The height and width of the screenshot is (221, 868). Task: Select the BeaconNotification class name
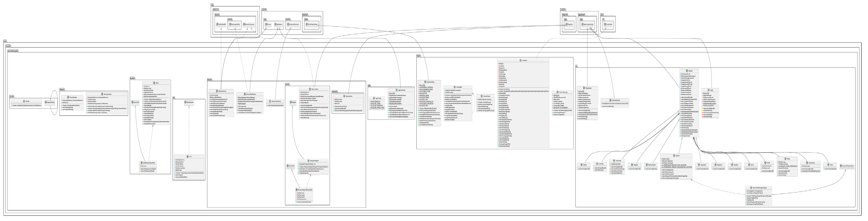tap(251, 94)
